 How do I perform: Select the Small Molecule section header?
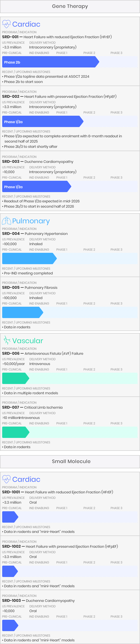(70, 461)
